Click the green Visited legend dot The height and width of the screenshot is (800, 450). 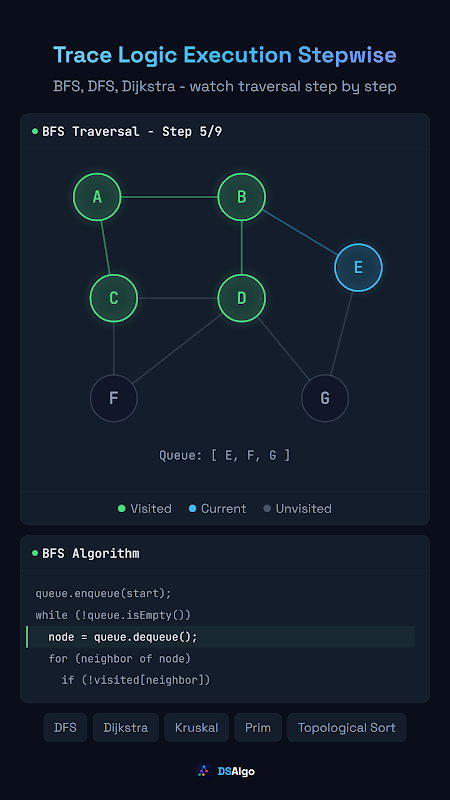coord(121,509)
